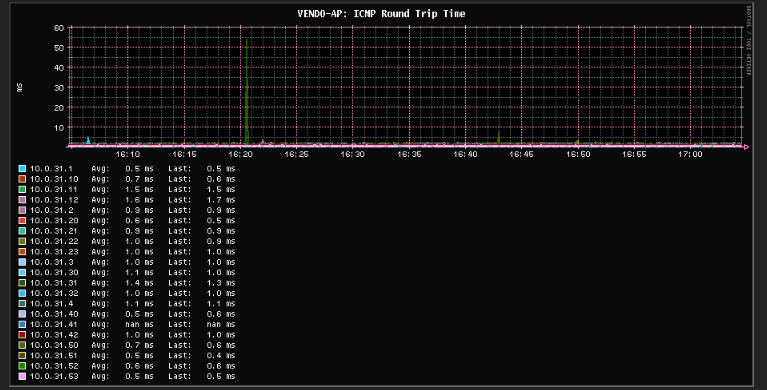Screen dimensions: 767x390
Task: Click the small green spike near 16:43
Action: click(498, 138)
